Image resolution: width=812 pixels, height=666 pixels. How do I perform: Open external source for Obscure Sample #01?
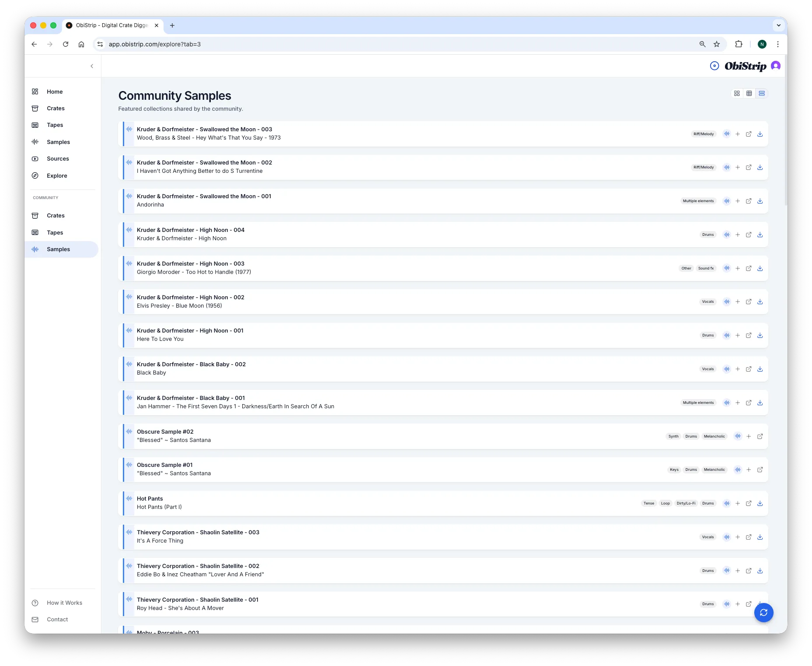760,470
